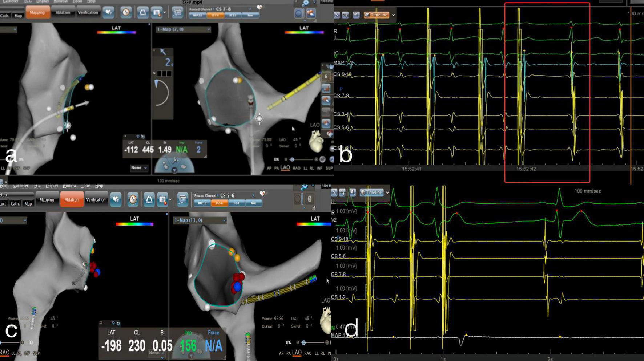Switch to Ablation tab in upper toolbar
This screenshot has width=644, height=361.
coord(63,12)
